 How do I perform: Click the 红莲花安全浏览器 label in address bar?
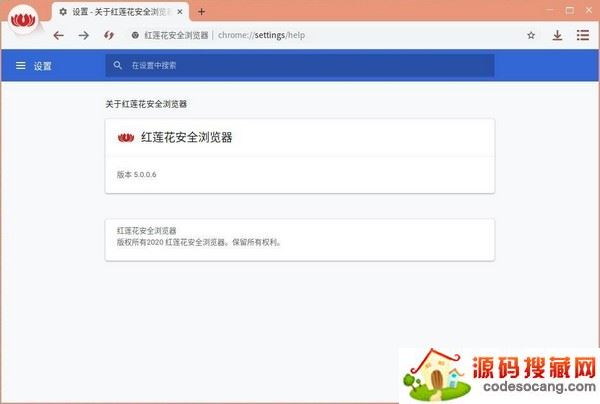click(x=176, y=35)
